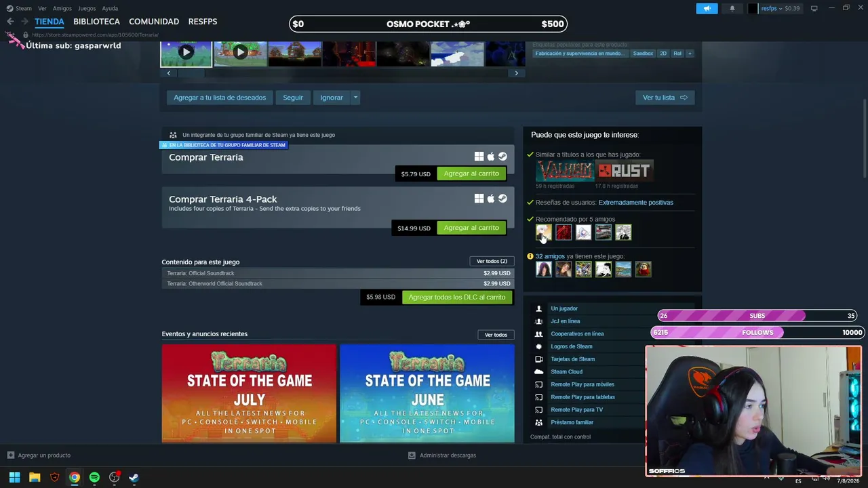This screenshot has height=488, width=868.
Task: Click the megaphone announcements button
Action: tap(707, 8)
